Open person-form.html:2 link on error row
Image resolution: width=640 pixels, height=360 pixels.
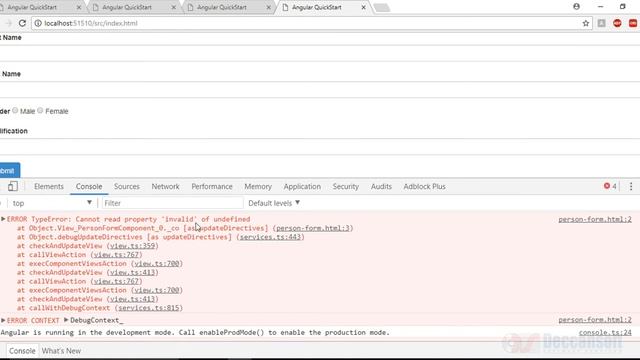pyautogui.click(x=595, y=219)
